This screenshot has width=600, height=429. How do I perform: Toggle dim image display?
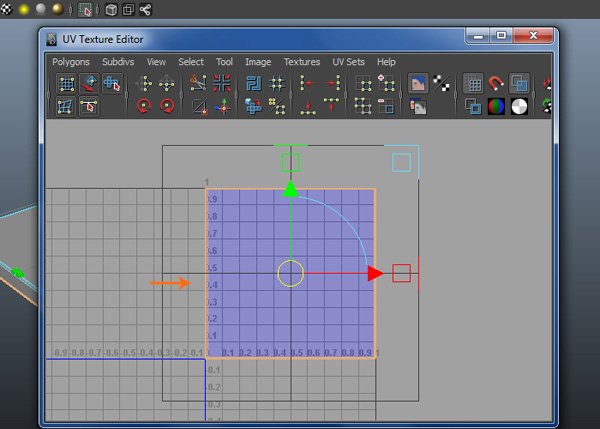[x=418, y=107]
